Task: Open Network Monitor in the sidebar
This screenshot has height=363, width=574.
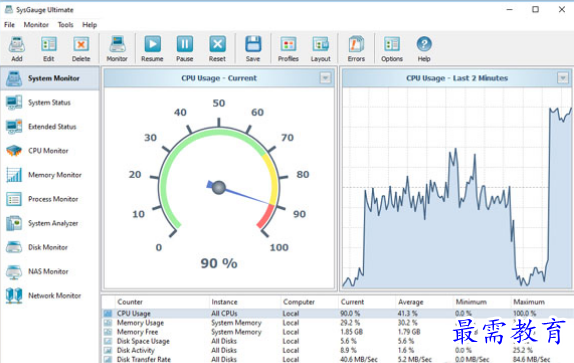Action: 50,296
